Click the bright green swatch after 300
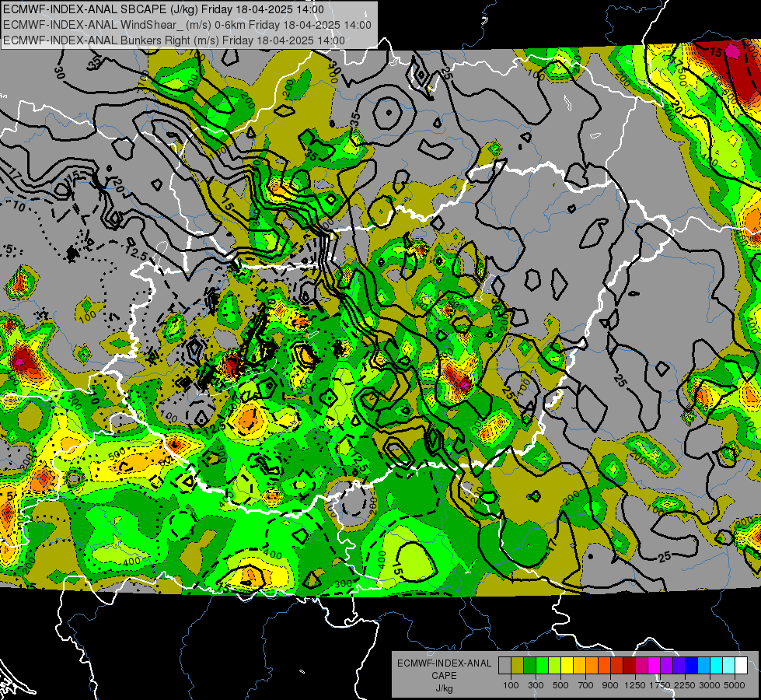761x700 pixels. point(542,666)
